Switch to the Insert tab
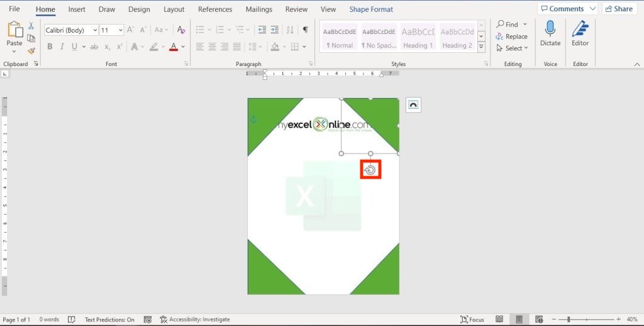The height and width of the screenshot is (326, 644). coord(77,9)
